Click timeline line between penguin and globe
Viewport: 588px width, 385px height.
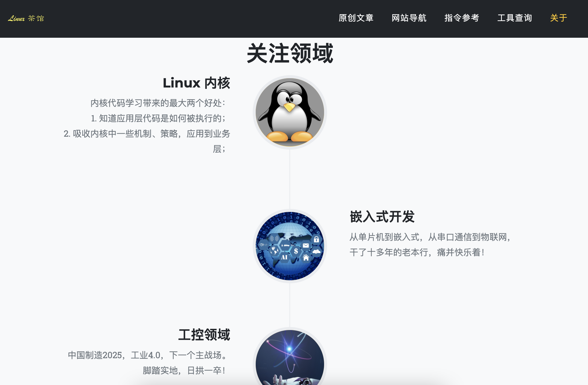290,179
